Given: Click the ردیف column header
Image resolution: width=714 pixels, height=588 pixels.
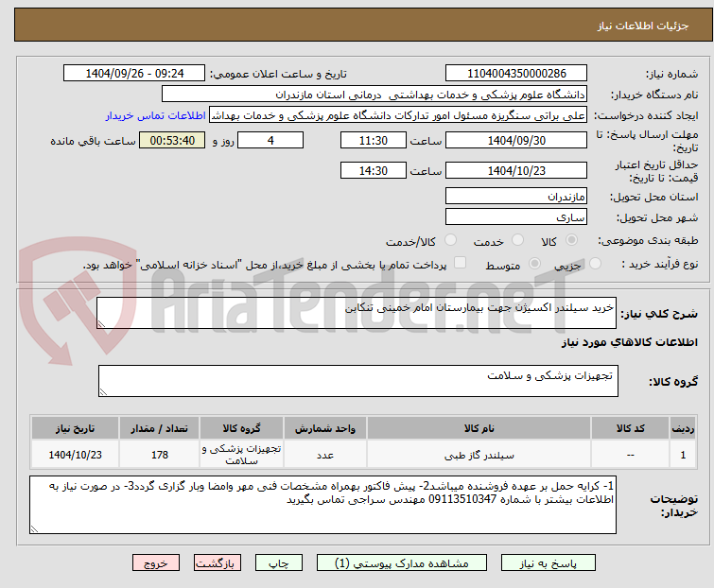Looking at the screenshot, I should (x=683, y=428).
